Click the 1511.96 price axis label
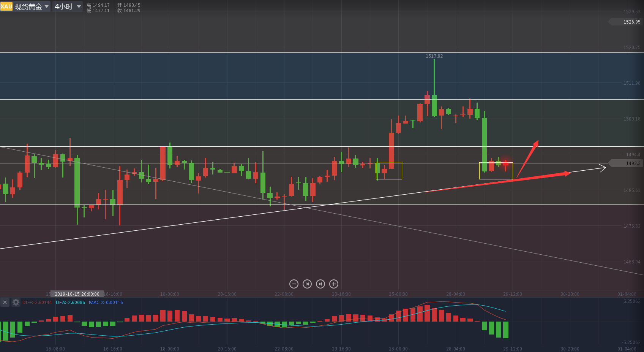Viewport: 644px width, 352px height. point(632,83)
